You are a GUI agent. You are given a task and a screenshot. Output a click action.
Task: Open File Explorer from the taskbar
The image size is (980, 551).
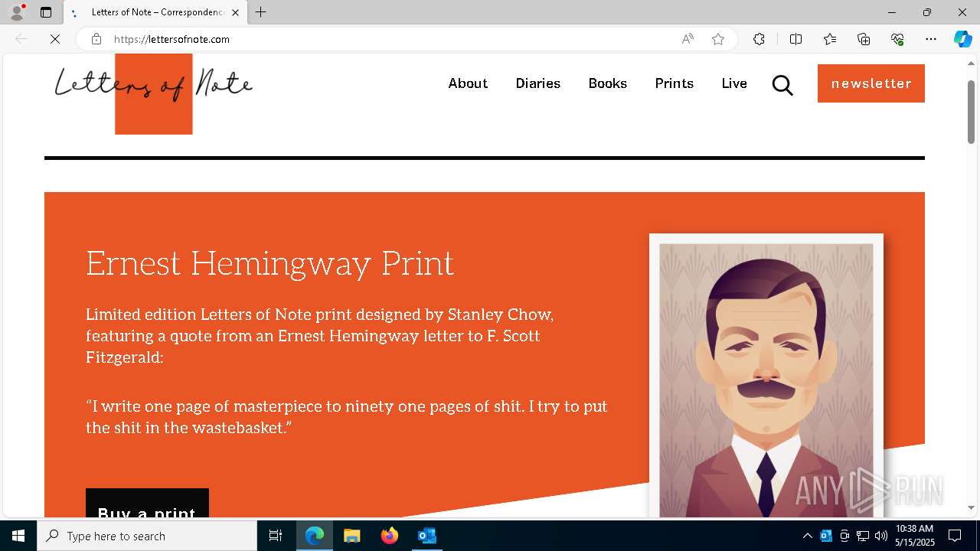click(352, 536)
